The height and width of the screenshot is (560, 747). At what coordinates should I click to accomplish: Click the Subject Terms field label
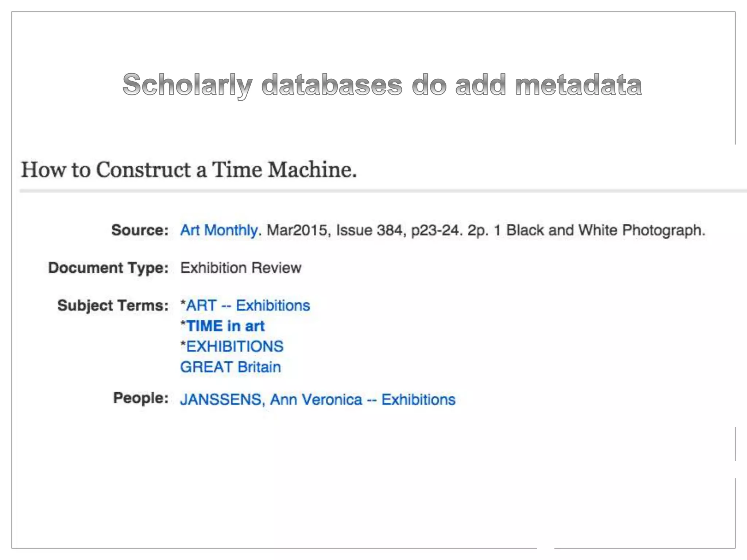coord(113,306)
